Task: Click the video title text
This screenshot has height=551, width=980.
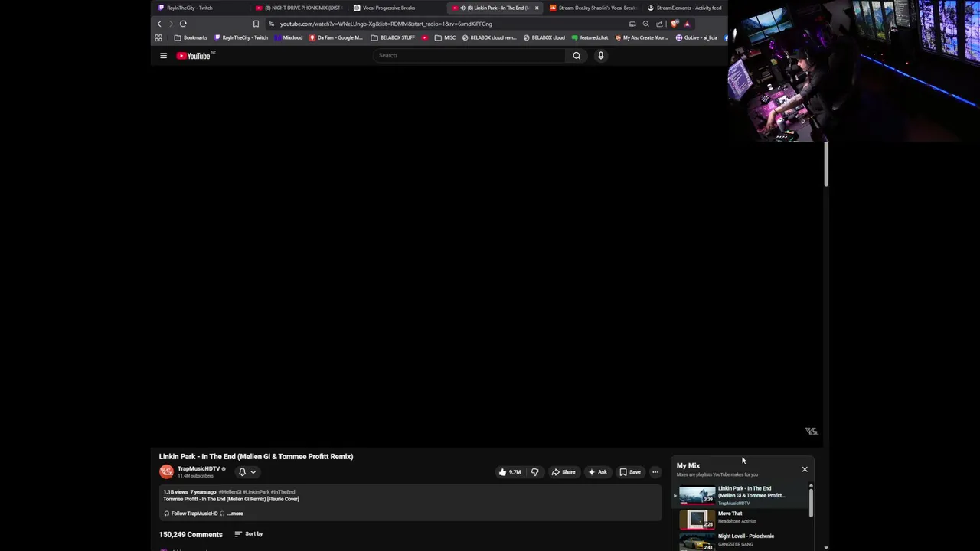Action: click(256, 456)
